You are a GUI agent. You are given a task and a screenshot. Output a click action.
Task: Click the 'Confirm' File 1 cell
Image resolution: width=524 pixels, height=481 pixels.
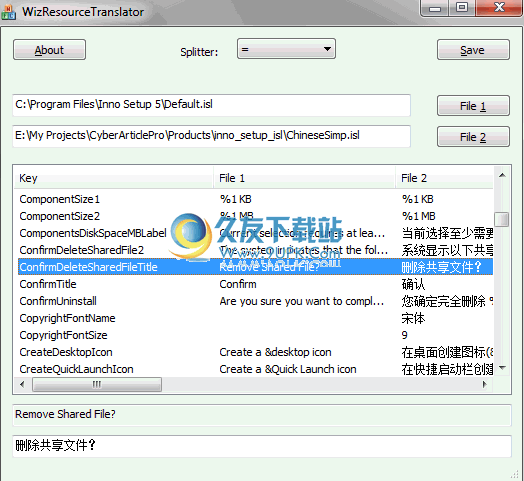(x=238, y=284)
